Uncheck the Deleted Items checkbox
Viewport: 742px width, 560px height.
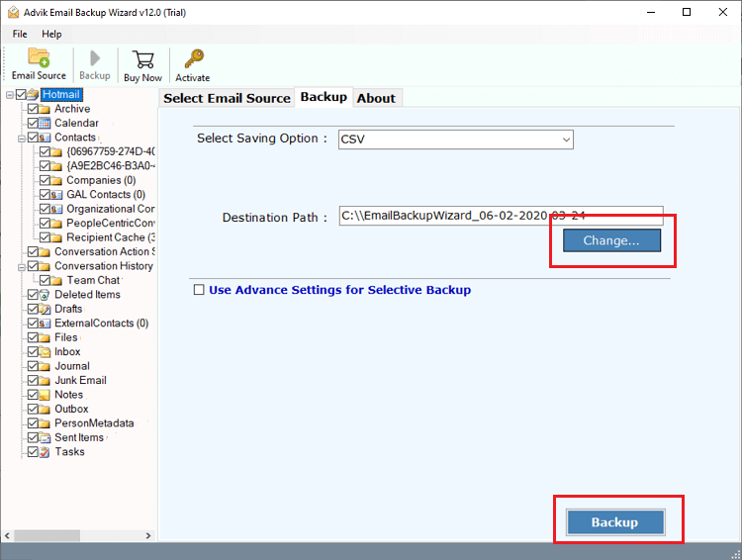(33, 295)
